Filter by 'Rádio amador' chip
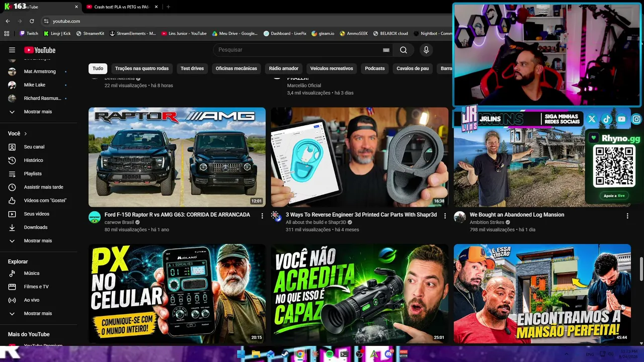The image size is (644, 362). point(284,68)
